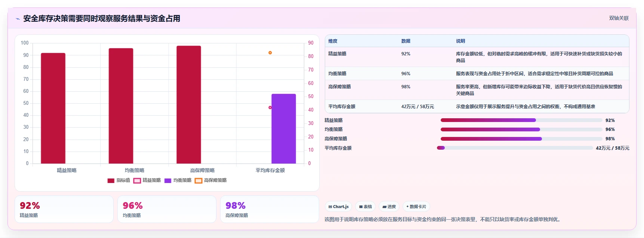The height and width of the screenshot is (238, 644).
Task: Click the 96% progress bar for 均衡策略
Action: [521, 129]
